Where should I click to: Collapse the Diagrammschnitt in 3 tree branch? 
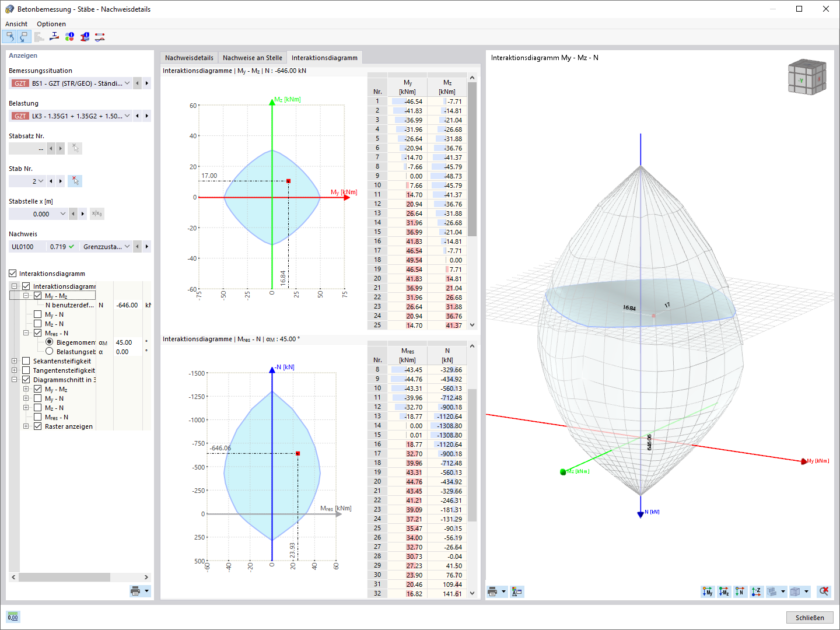14,380
